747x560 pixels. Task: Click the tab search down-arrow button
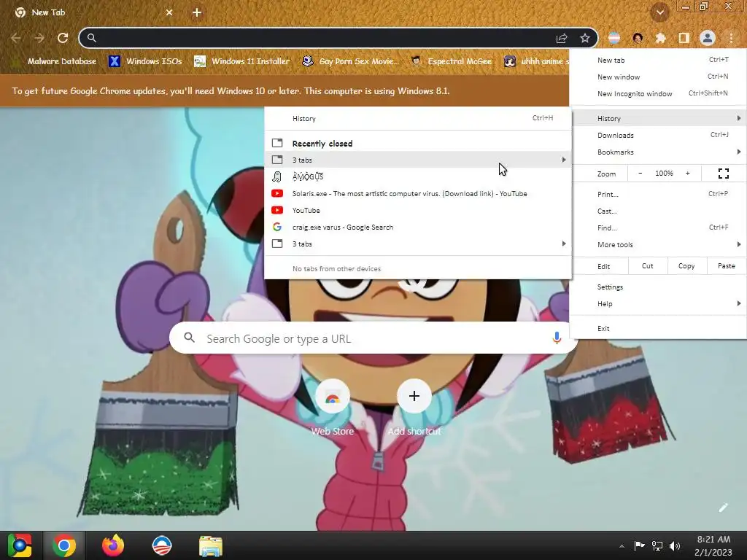[660, 12]
